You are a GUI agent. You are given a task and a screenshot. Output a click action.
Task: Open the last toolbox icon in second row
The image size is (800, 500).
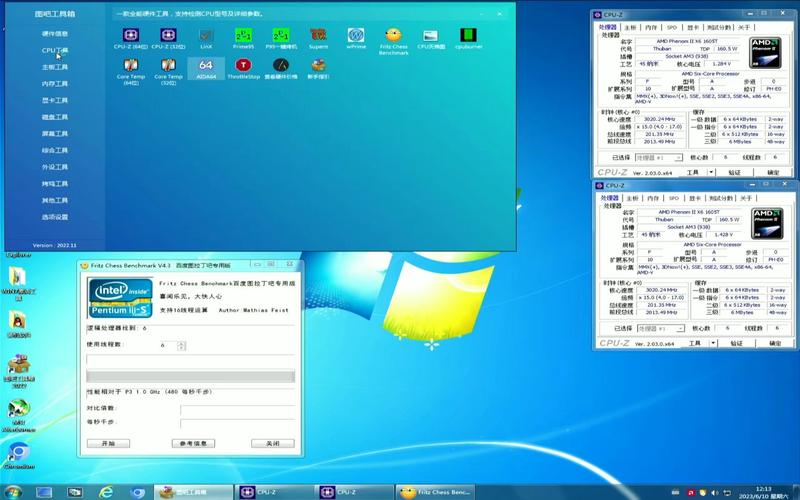coord(318,69)
